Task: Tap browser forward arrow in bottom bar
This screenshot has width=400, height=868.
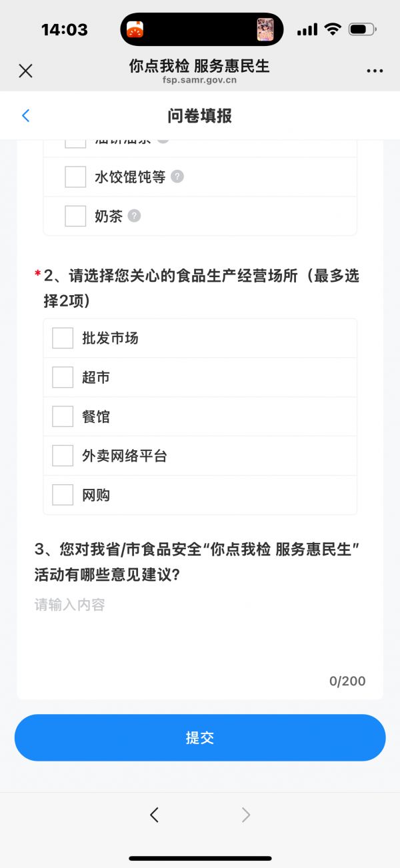Action: 246,814
